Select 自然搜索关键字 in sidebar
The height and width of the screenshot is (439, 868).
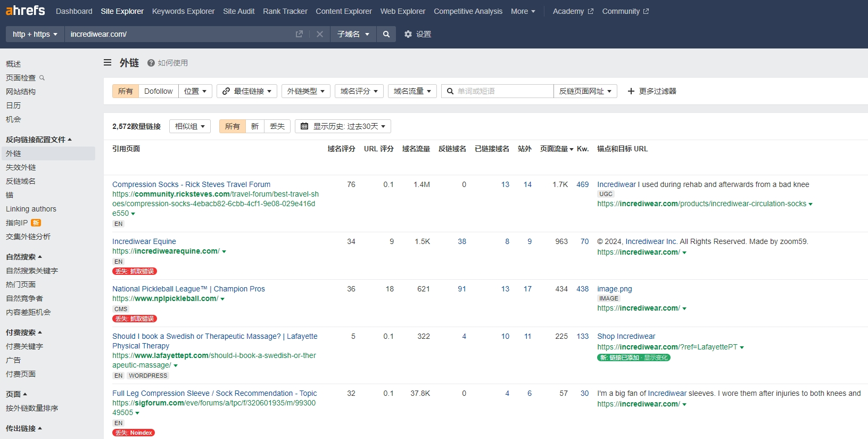[x=32, y=271]
